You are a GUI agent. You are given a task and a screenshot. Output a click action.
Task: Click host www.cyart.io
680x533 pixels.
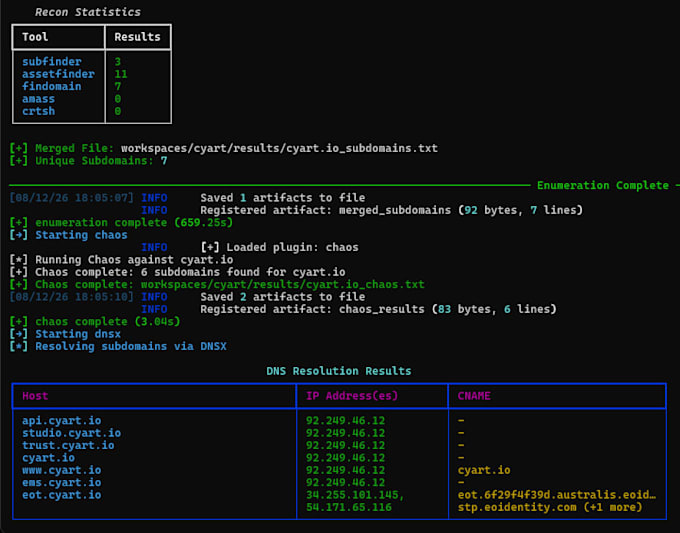(62, 470)
